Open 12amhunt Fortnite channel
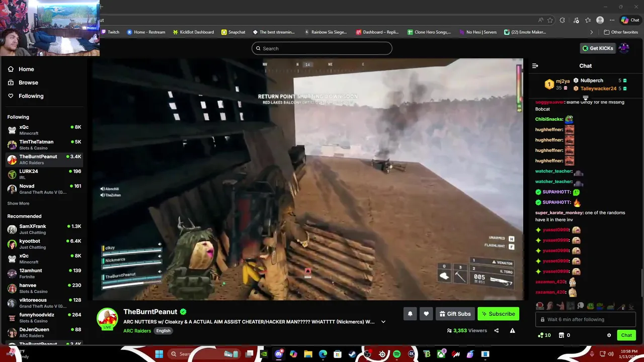Image resolution: width=644 pixels, height=362 pixels. 44,274
